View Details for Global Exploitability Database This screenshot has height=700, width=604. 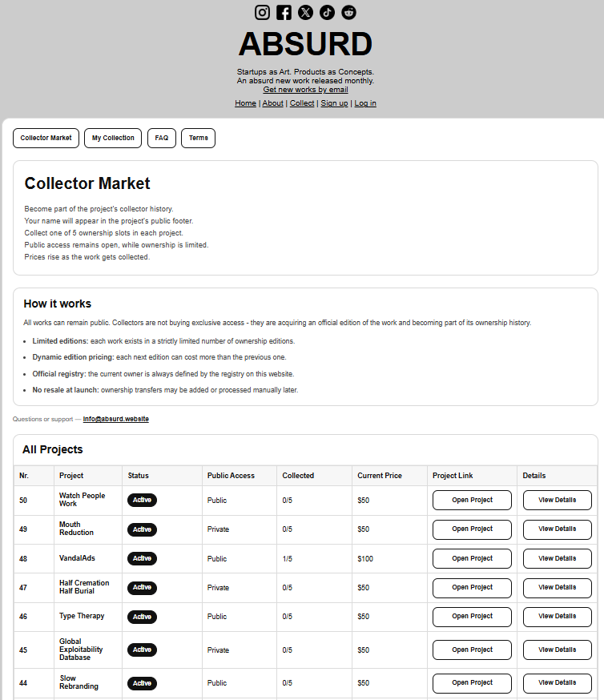click(x=557, y=650)
